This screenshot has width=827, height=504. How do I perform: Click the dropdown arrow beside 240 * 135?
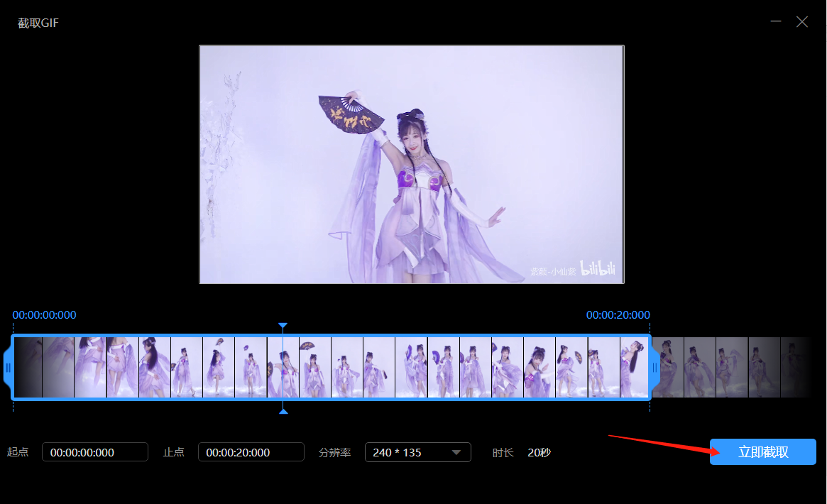point(456,452)
